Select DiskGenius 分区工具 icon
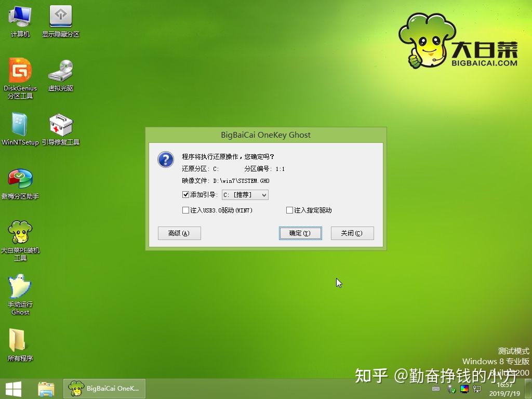Viewport: 532px width, 399px height. [20, 78]
